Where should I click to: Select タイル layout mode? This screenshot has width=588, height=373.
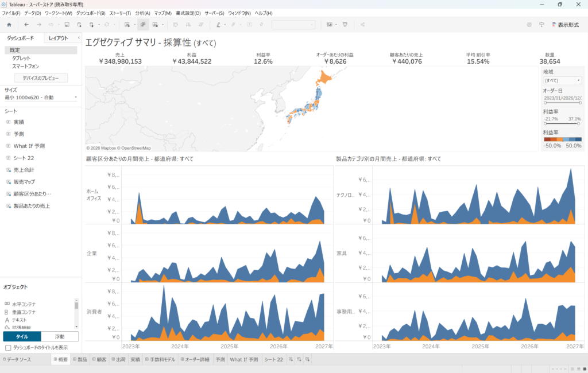[22, 336]
